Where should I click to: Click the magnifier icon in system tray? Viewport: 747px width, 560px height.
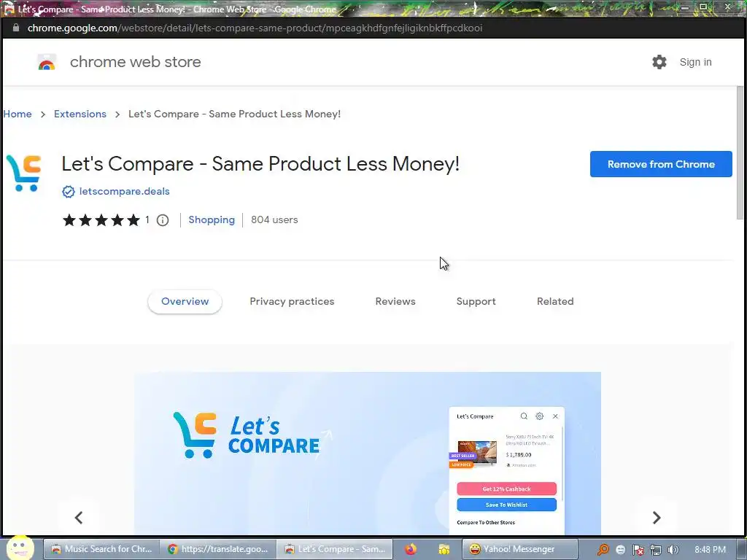coord(603,550)
